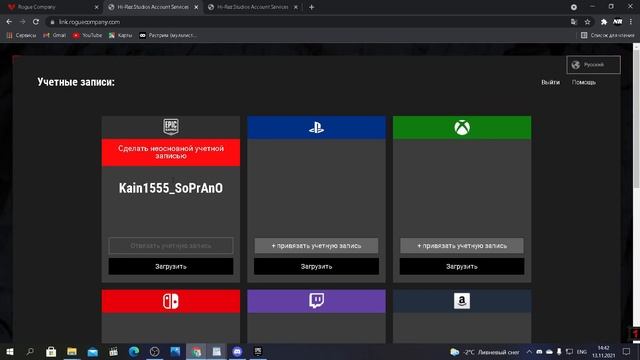The image size is (640, 360).
Task: Open Microsoft Edge from taskbar
Action: [x=134, y=351]
